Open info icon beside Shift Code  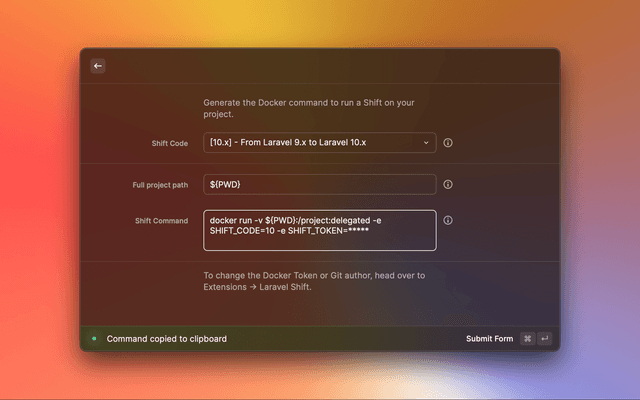[x=448, y=143]
